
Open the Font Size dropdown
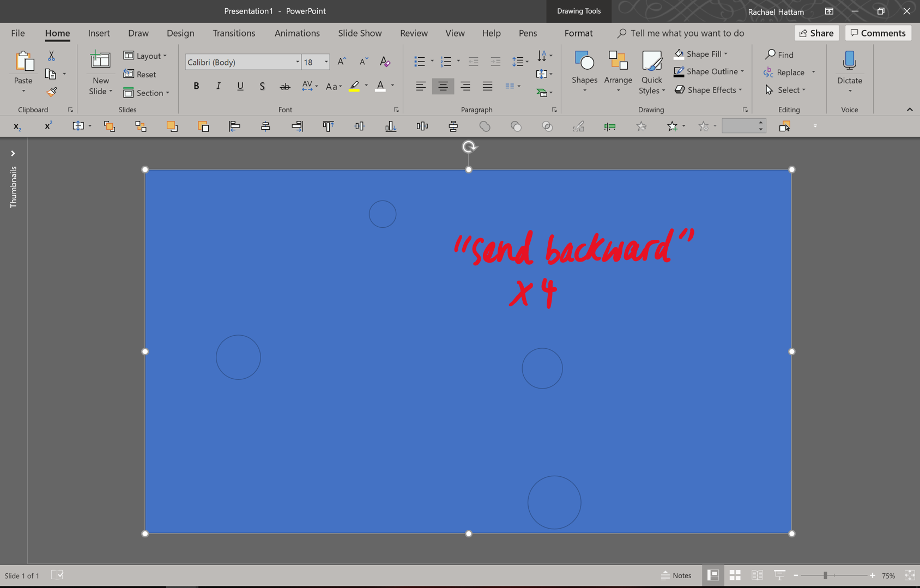[326, 62]
